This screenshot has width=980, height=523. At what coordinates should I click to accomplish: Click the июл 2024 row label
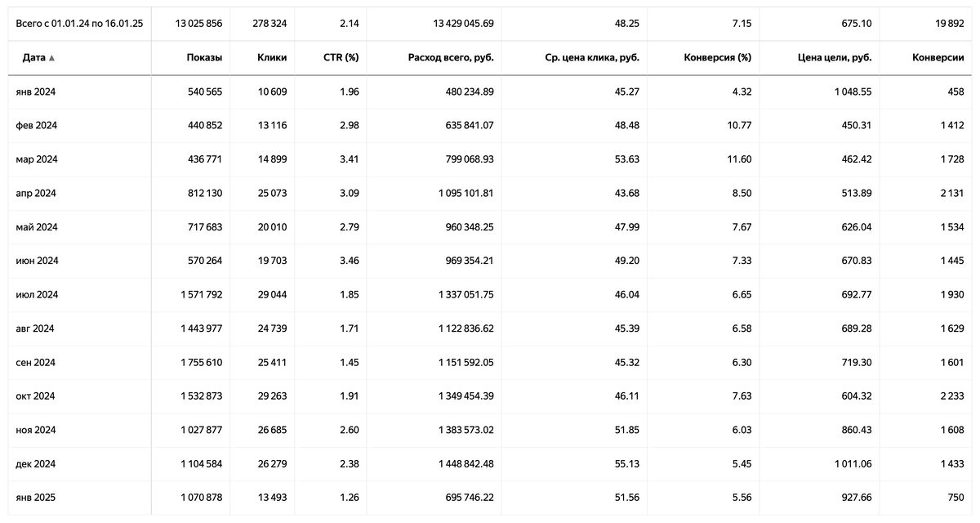(36, 294)
